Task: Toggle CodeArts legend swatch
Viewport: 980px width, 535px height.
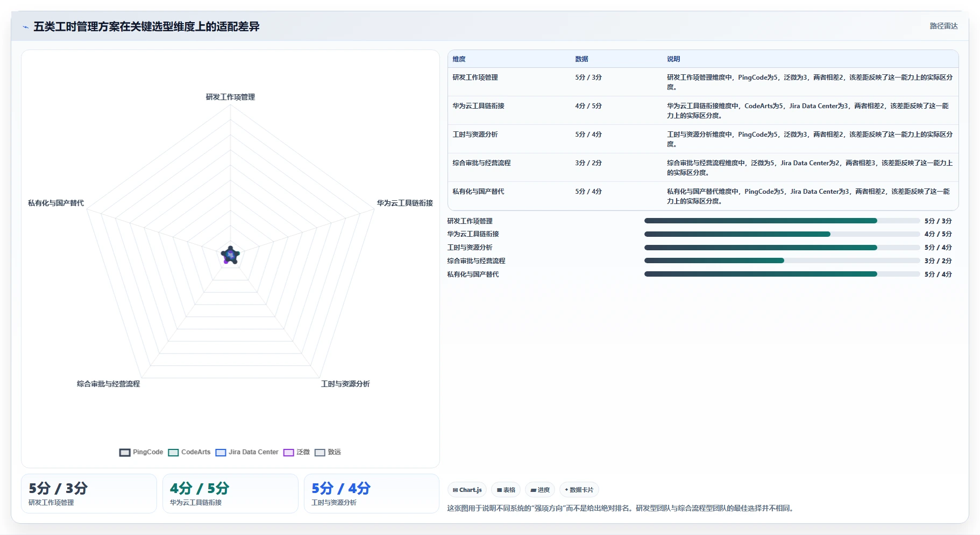Action: 173,453
